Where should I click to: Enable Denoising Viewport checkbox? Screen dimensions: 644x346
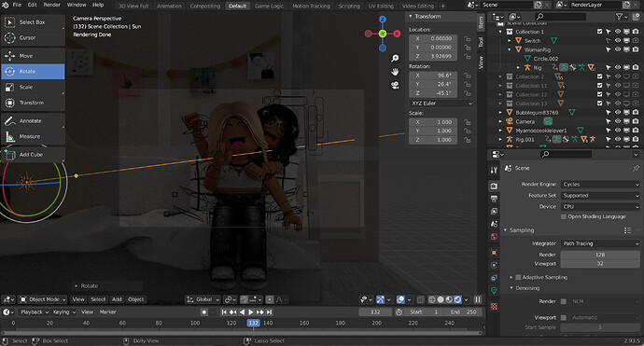[564, 318]
